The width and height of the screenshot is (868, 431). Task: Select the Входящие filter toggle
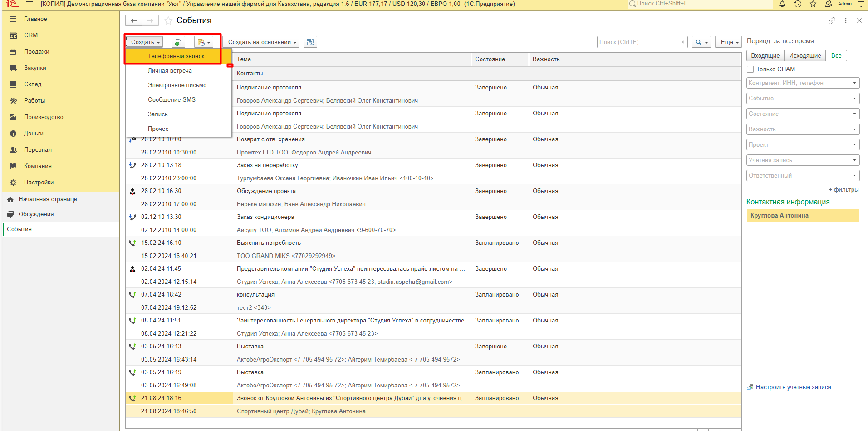click(765, 56)
